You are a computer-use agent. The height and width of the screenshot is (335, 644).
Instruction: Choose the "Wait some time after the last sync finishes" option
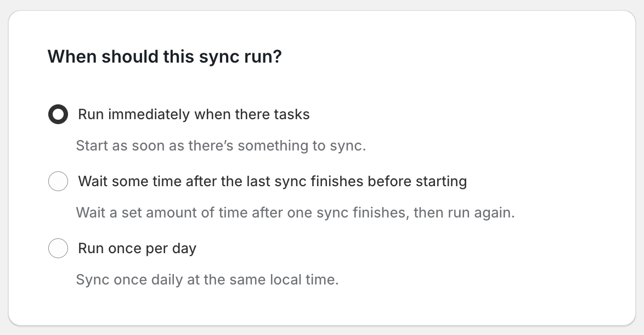58,181
